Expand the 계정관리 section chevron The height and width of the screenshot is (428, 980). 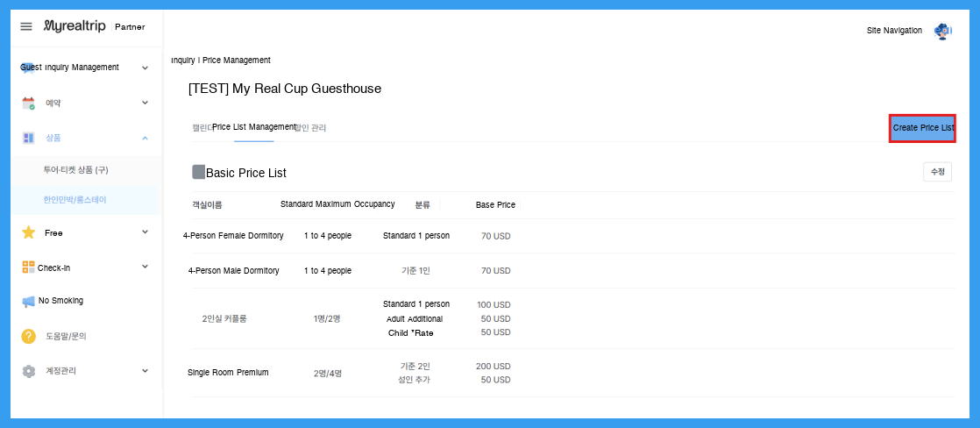click(145, 370)
